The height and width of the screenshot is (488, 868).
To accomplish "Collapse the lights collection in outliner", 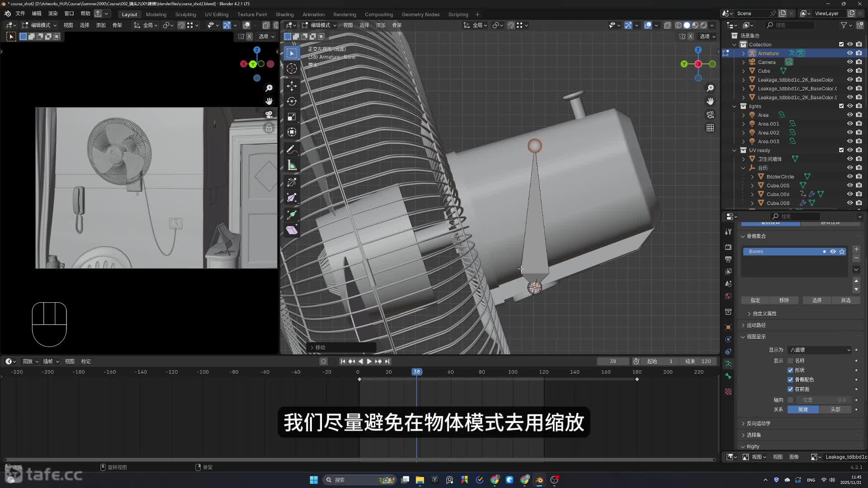I will [x=735, y=106].
